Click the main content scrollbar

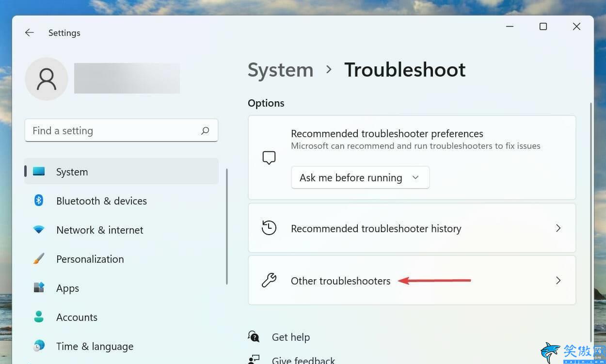[590, 222]
